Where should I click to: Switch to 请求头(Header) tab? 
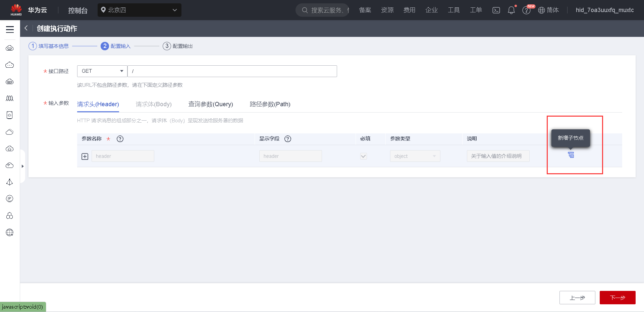98,104
